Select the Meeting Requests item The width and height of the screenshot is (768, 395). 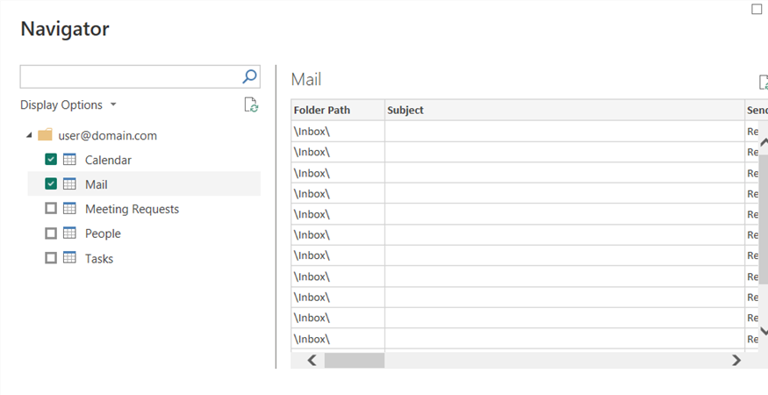pyautogui.click(x=132, y=209)
